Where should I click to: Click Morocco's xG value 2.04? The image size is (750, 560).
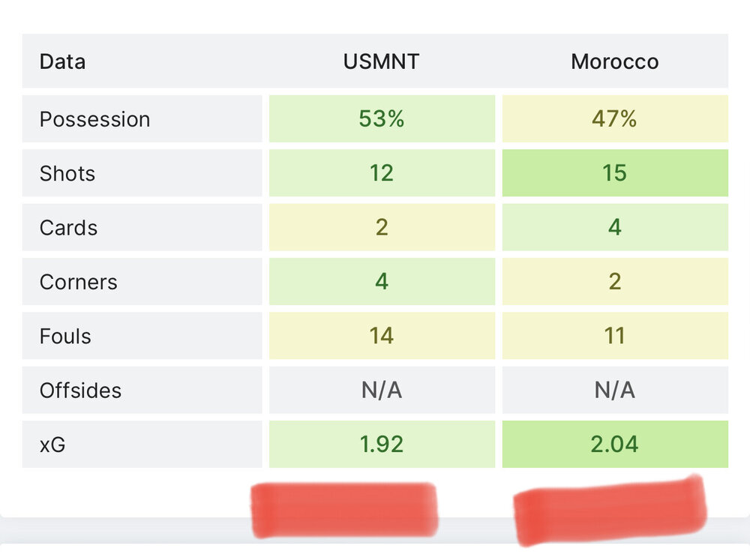[x=614, y=445]
